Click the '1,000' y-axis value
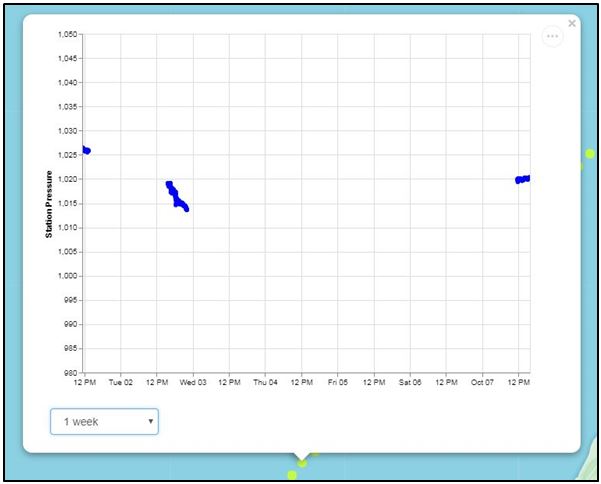Screen dimensions: 601x484 click(67, 276)
